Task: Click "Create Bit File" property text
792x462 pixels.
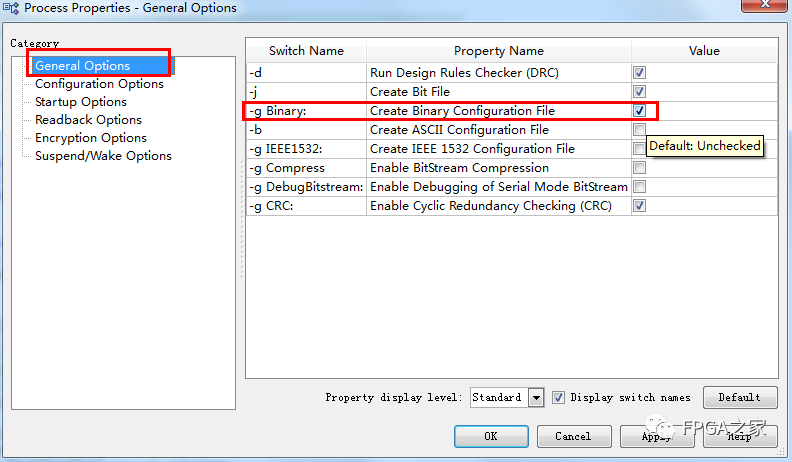Action: pos(410,92)
